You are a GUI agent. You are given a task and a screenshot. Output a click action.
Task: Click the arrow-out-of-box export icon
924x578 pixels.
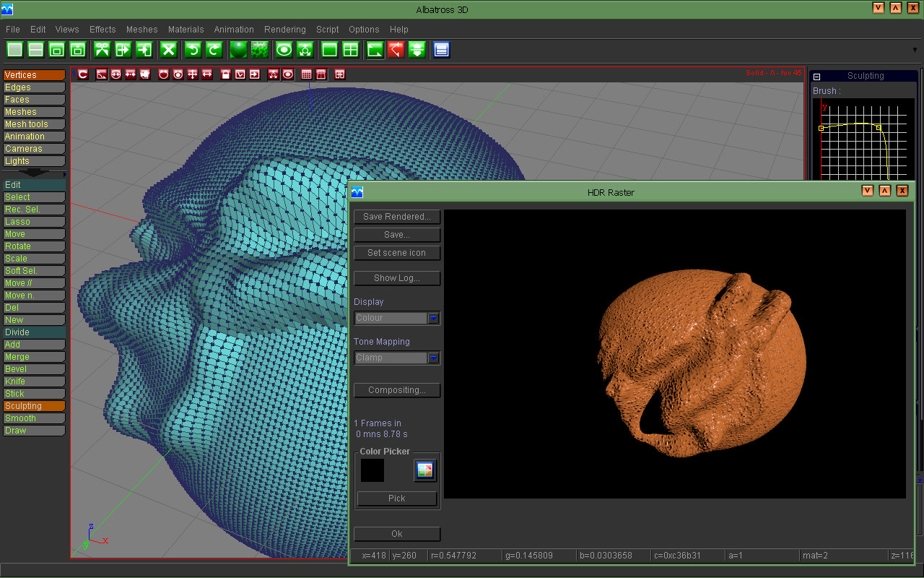point(123,50)
